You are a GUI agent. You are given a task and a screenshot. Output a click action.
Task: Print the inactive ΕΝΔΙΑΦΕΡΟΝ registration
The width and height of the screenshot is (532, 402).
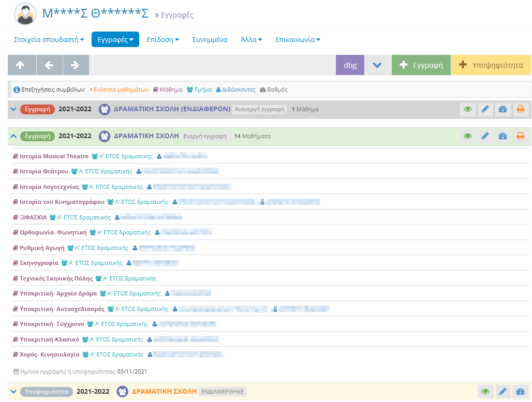click(520, 109)
